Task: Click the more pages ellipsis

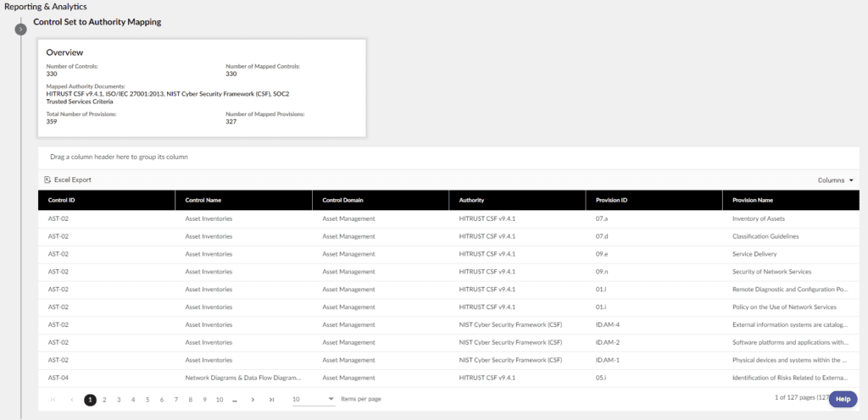Action: pos(234,399)
